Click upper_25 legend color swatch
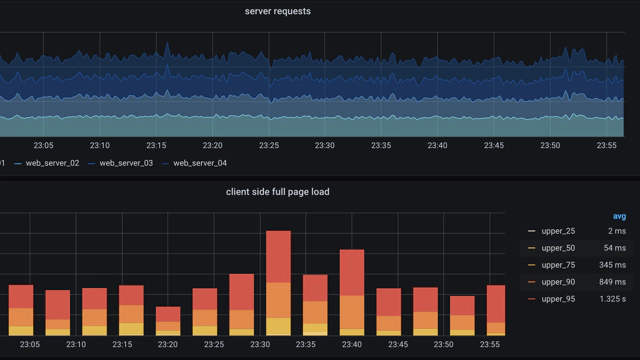640x360 pixels. [x=531, y=231]
